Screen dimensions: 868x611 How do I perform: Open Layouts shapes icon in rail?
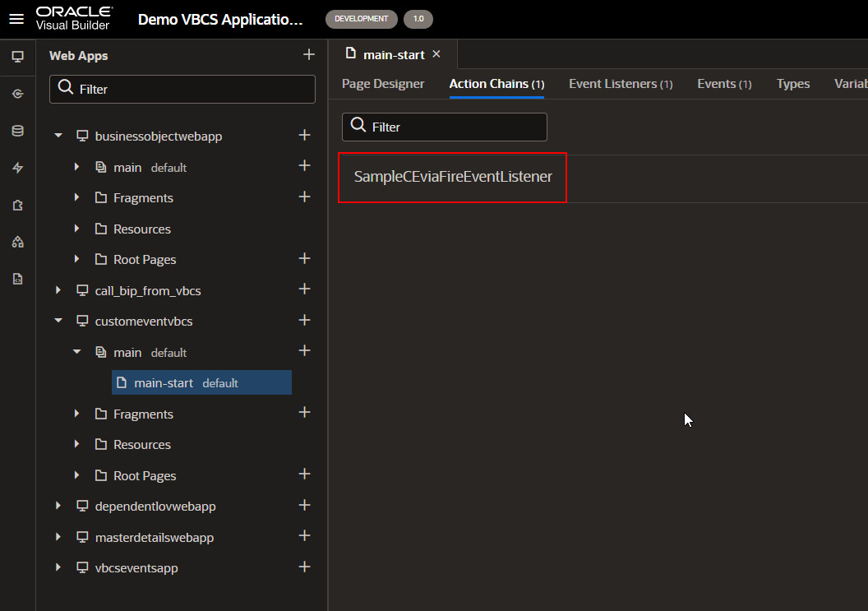(x=18, y=242)
